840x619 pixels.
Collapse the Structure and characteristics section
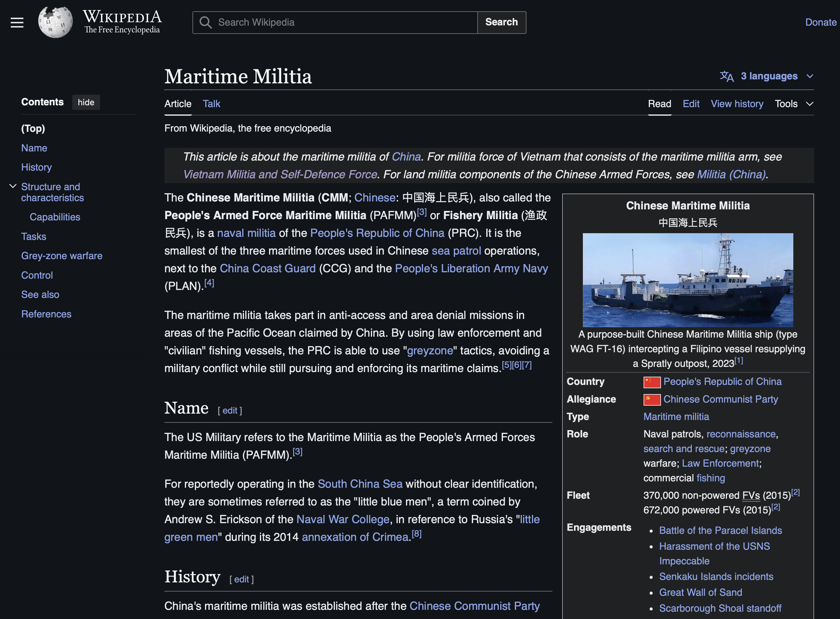click(x=13, y=186)
